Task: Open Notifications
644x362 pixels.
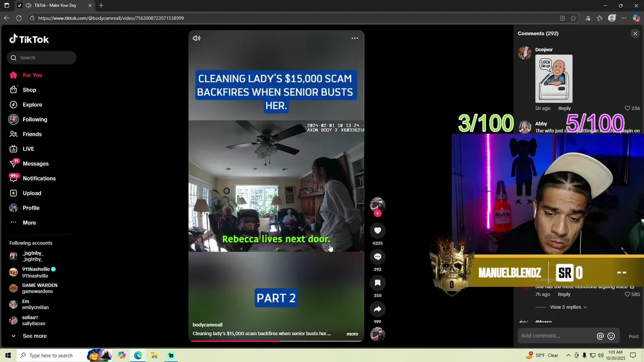Action: pos(39,178)
